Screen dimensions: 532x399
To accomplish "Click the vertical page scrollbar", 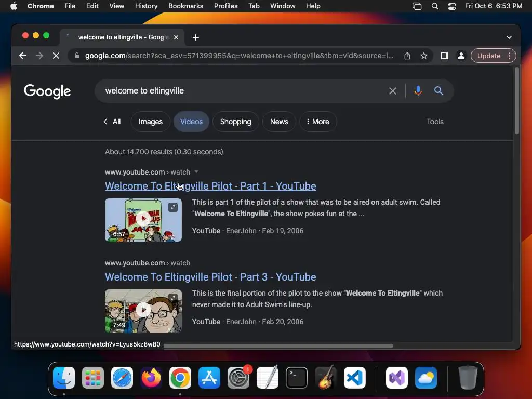I will (516, 101).
